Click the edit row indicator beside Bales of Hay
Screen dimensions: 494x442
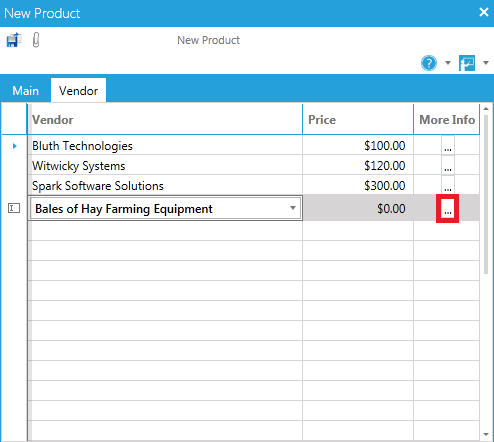click(14, 208)
